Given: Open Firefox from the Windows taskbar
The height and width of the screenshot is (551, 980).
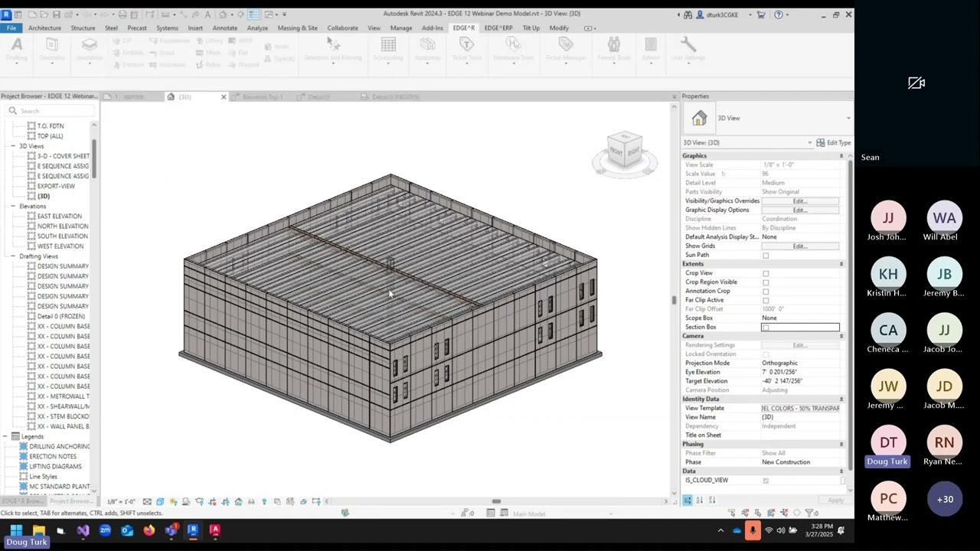Looking at the screenshot, I should [149, 530].
